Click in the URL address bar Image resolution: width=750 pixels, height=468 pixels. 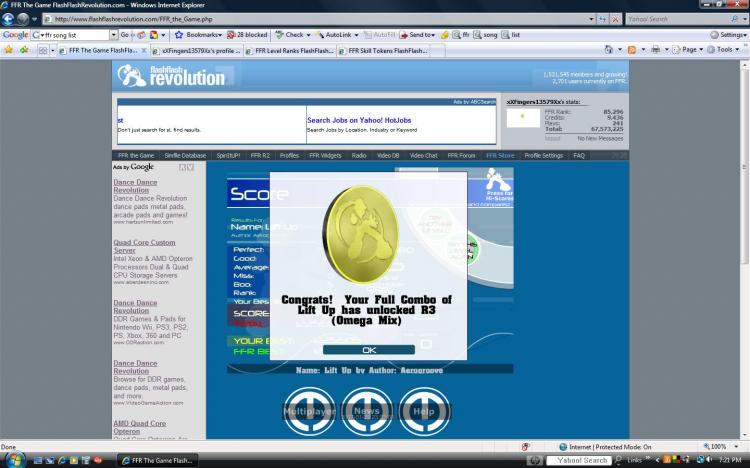pos(316,19)
